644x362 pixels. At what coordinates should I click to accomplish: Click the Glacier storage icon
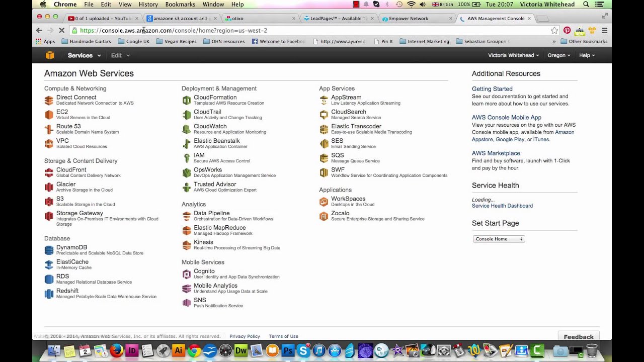(49, 187)
